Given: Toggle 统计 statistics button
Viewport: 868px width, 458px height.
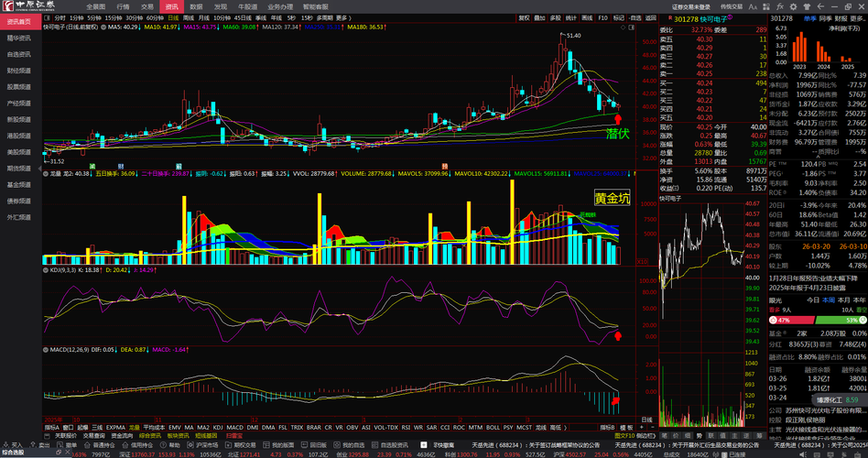Looking at the screenshot, I should [x=571, y=17].
